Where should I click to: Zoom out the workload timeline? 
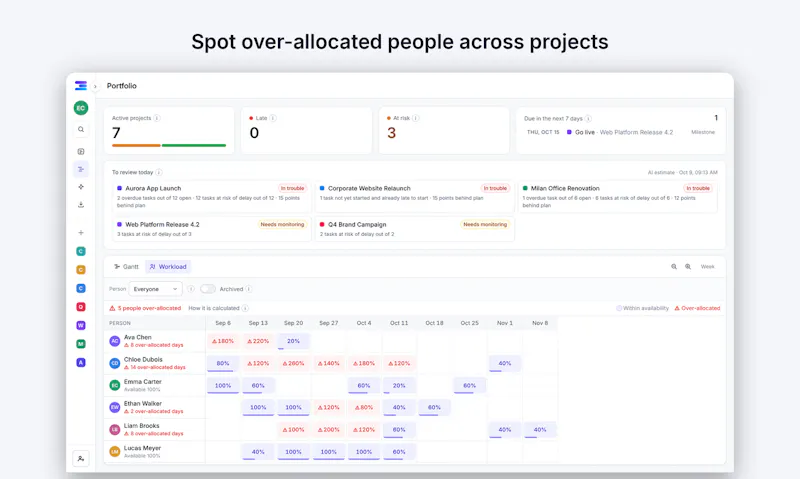[674, 267]
